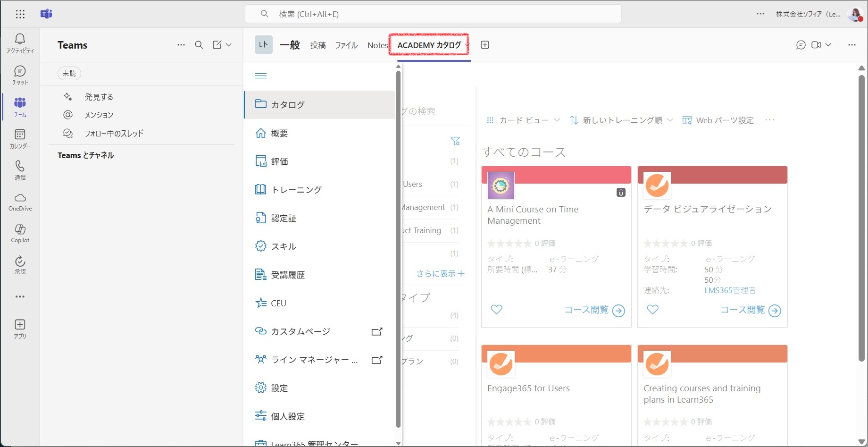Switch to the ファイル tab
Screen dimensions: 868x447
pos(346,45)
